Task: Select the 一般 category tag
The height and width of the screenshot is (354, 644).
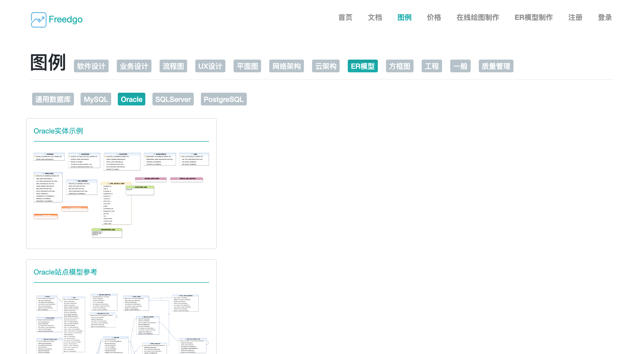Action: (460, 66)
